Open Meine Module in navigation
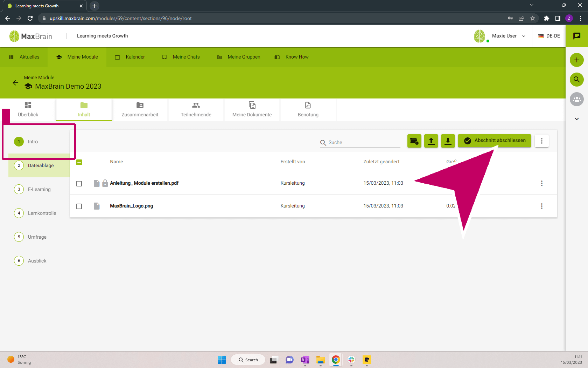588x368 pixels. point(77,57)
